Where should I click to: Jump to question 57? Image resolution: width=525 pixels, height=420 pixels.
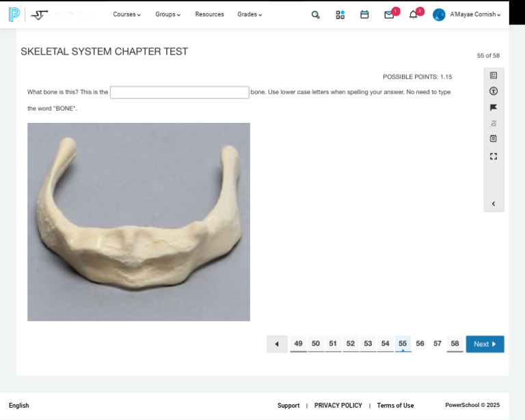coord(437,344)
